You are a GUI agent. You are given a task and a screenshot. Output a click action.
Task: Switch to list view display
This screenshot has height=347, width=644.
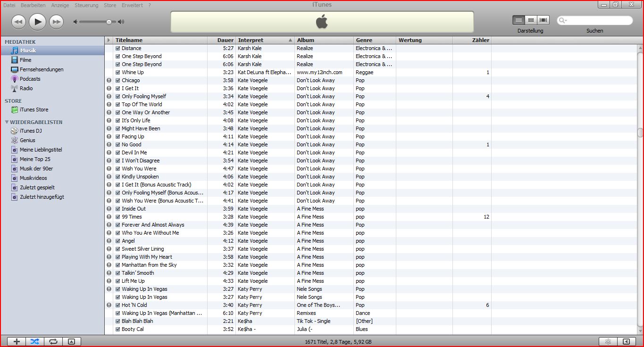point(519,20)
